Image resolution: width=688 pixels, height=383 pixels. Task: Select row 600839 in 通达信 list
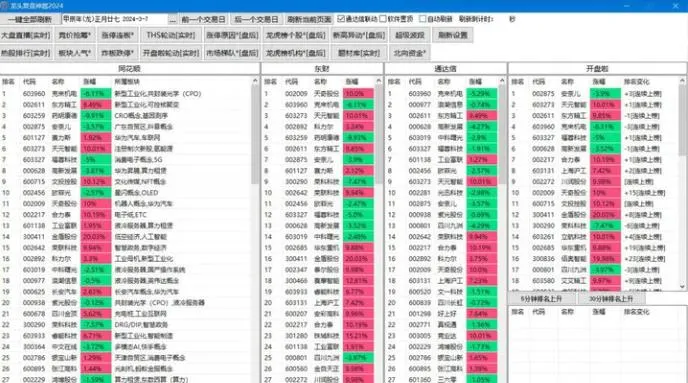442,303
